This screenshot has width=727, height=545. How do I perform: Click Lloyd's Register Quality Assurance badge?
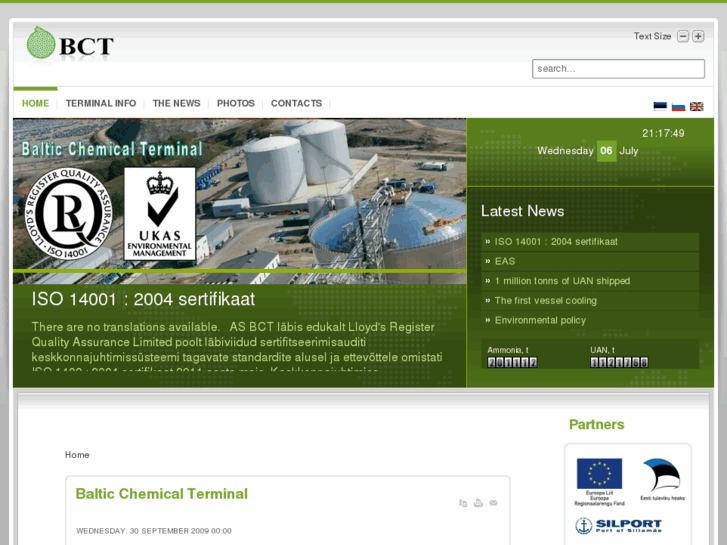[68, 213]
